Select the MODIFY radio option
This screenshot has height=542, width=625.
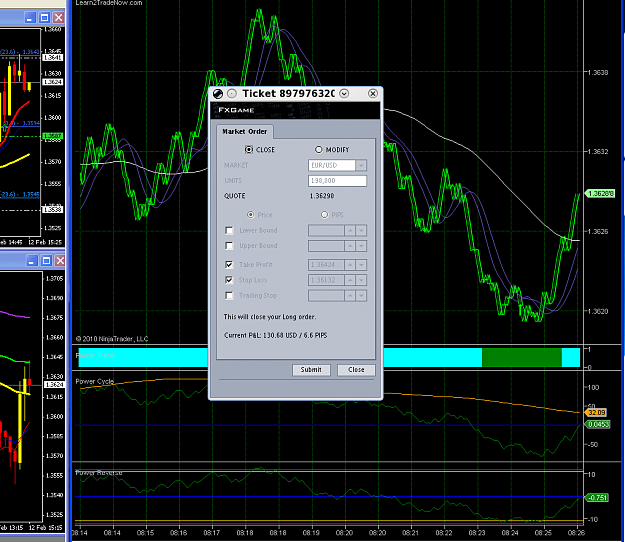click(x=318, y=149)
